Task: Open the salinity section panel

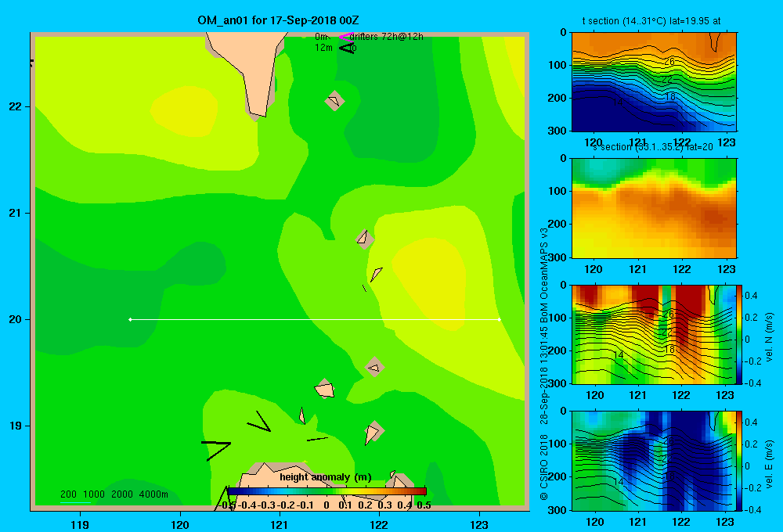Action: [654, 208]
